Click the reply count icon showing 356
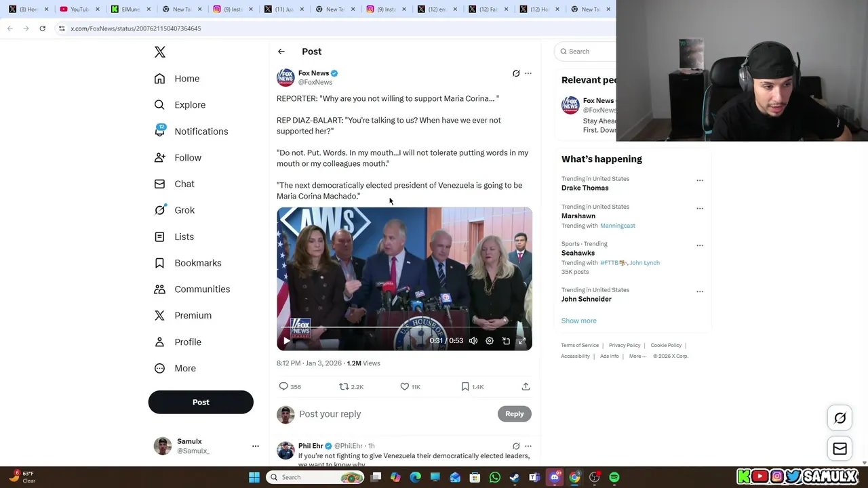Screen dimensions: 868x488 point(290,386)
